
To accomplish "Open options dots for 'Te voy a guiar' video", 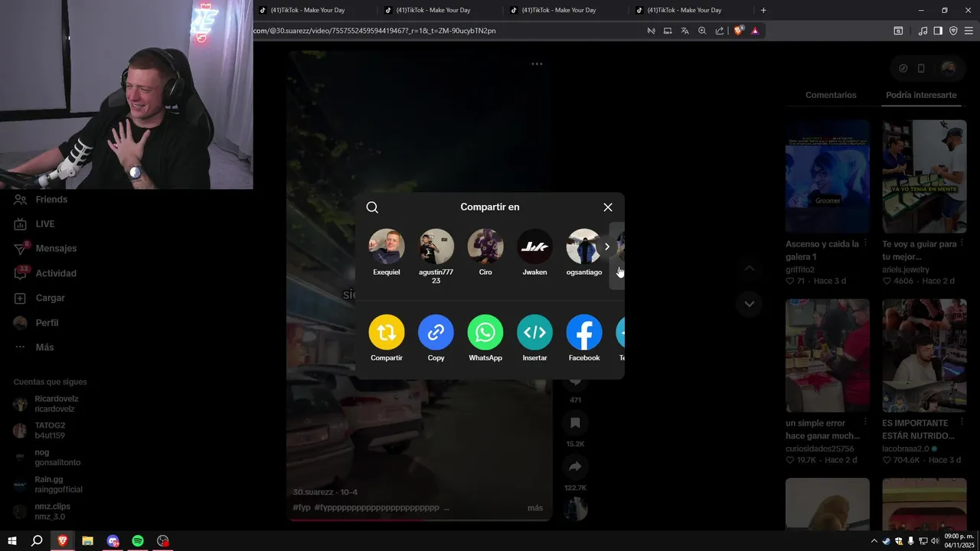I will point(962,243).
